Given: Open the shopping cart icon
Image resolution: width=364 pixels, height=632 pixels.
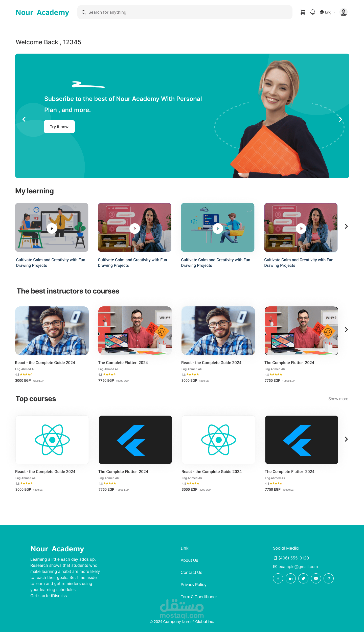Looking at the screenshot, I should pos(303,12).
